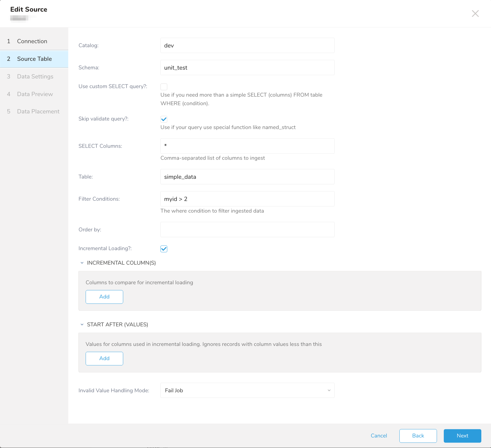The image size is (491, 448).
Task: Click the Catalog input field
Action: 247,45
